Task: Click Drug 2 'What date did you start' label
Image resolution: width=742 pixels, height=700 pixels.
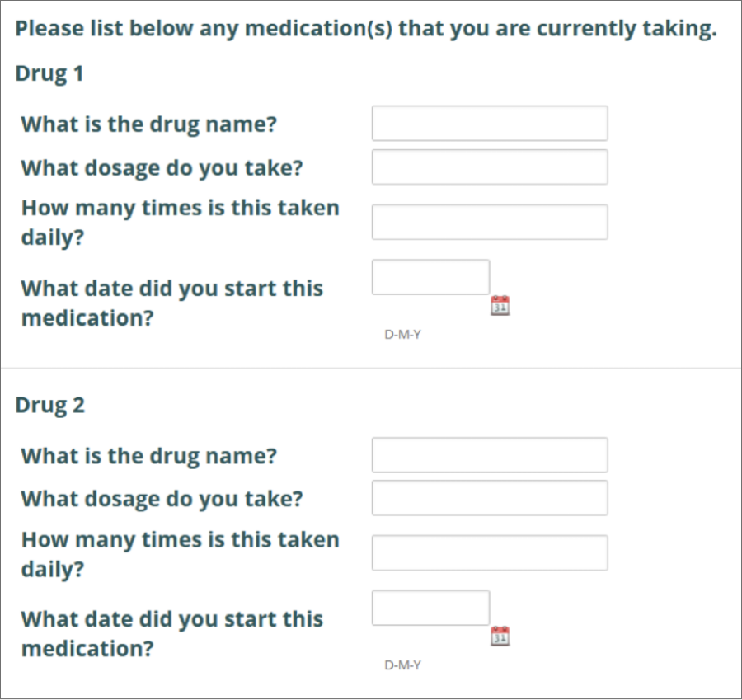Action: 172,634
